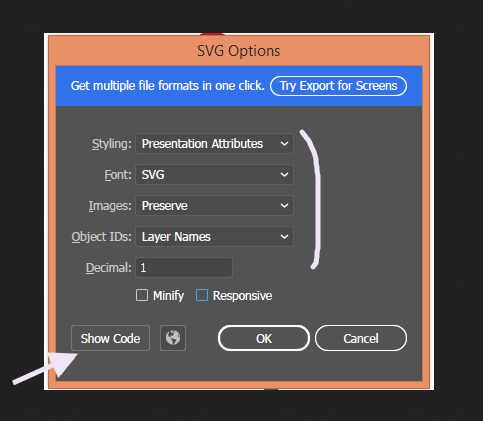Click the Try Export for Screens link

tap(338, 86)
